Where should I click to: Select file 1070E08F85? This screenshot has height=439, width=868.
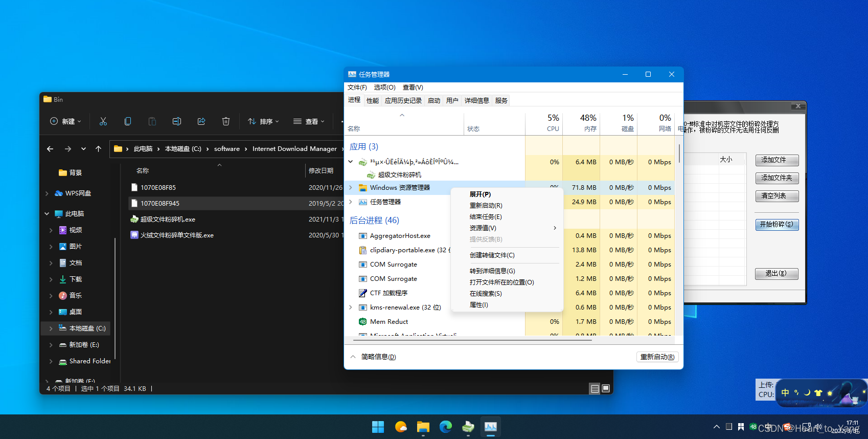(x=158, y=188)
